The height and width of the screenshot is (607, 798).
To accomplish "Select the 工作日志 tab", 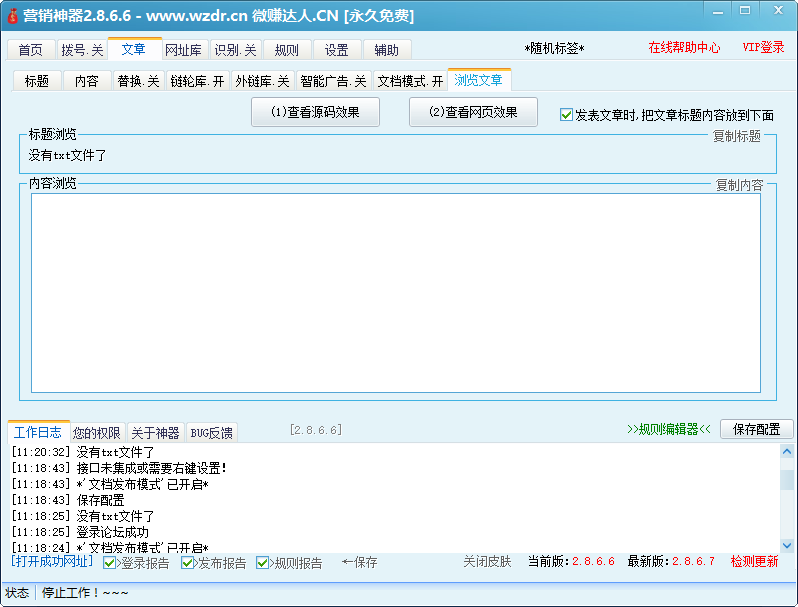I will pos(38,432).
